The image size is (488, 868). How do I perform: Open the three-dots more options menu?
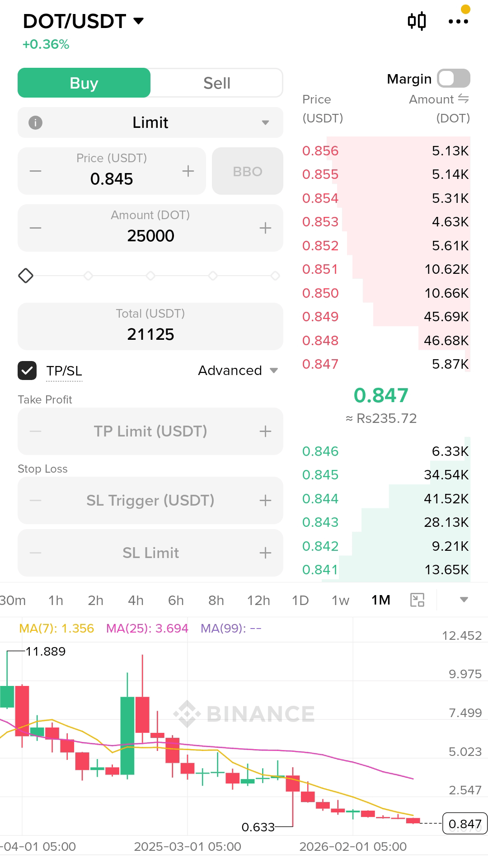(x=458, y=21)
